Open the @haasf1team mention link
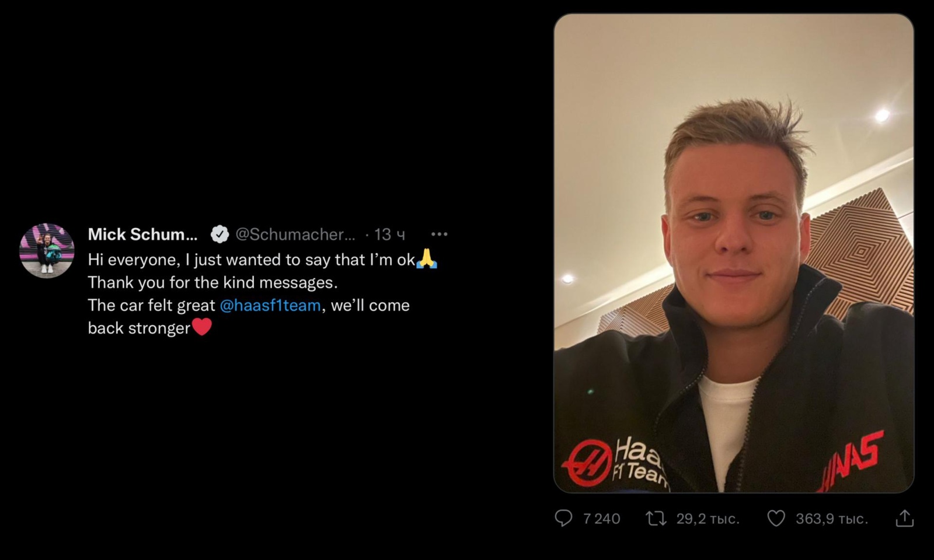The width and height of the screenshot is (934, 560). (270, 305)
